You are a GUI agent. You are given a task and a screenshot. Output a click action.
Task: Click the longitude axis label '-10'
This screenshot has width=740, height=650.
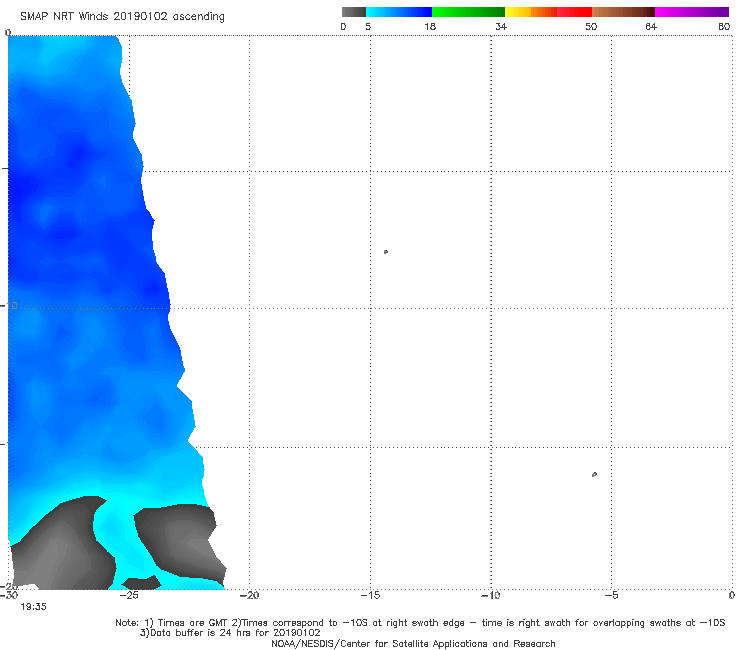490,595
